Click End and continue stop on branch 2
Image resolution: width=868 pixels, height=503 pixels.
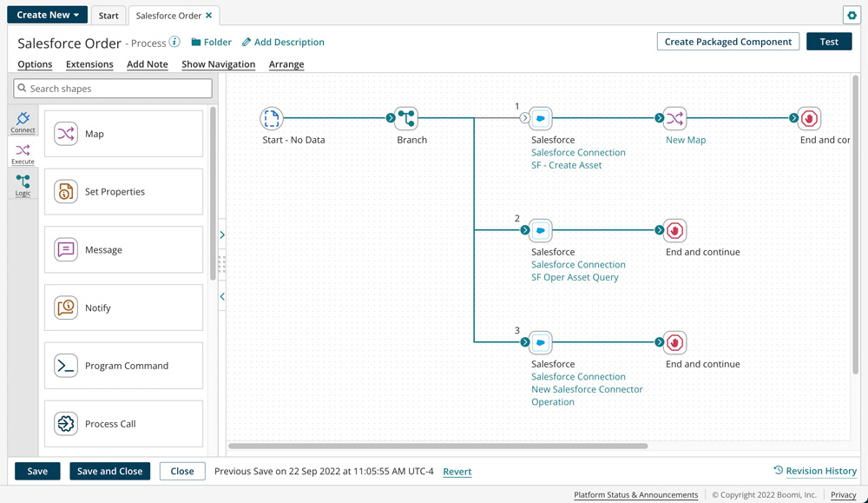point(674,230)
